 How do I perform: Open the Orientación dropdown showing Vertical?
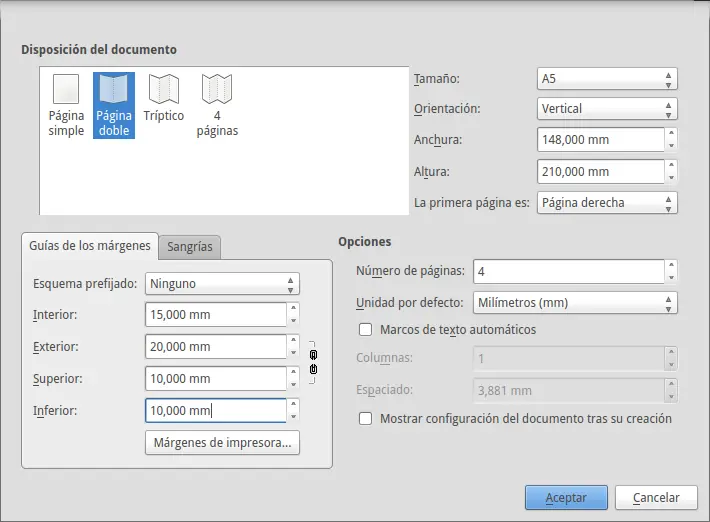coord(607,109)
